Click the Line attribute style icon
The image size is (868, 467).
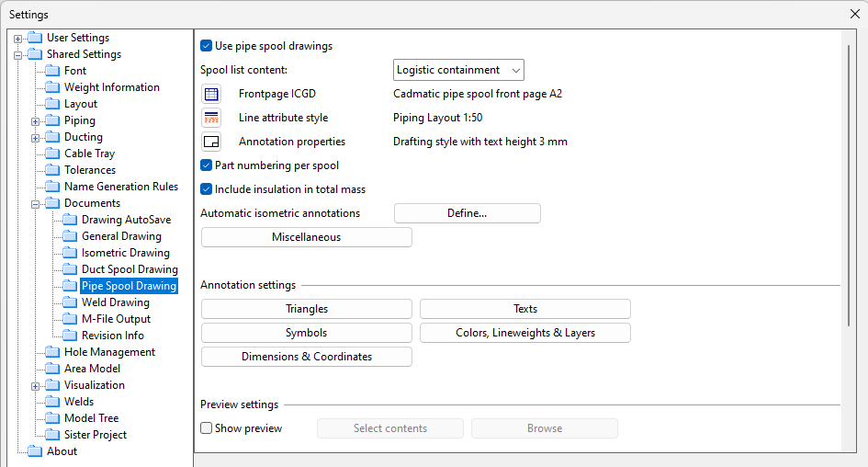click(x=211, y=118)
